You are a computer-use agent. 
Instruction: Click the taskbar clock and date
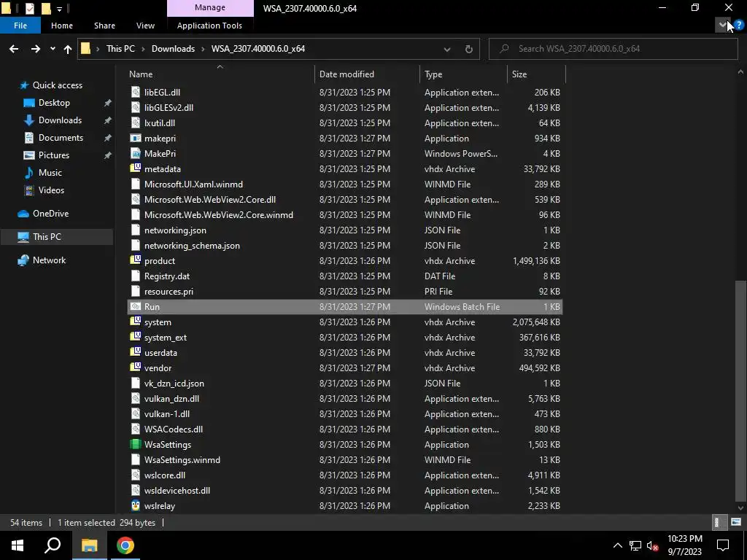[x=684, y=545]
